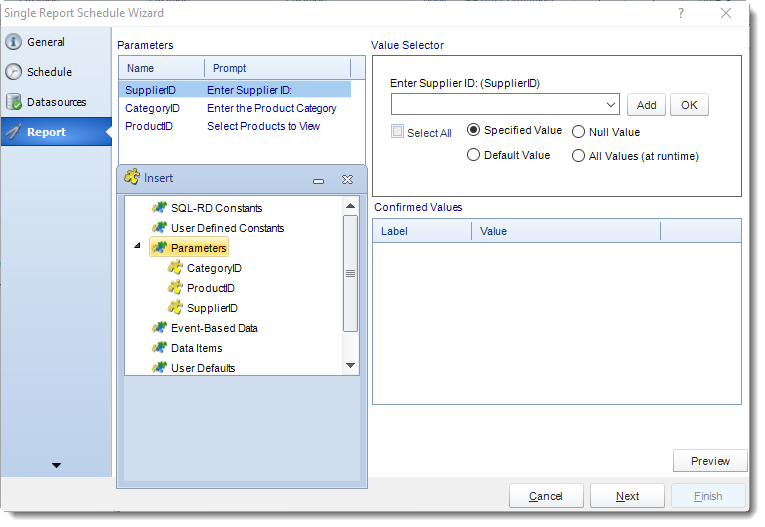Select ProductID under Parameters tree

click(211, 288)
